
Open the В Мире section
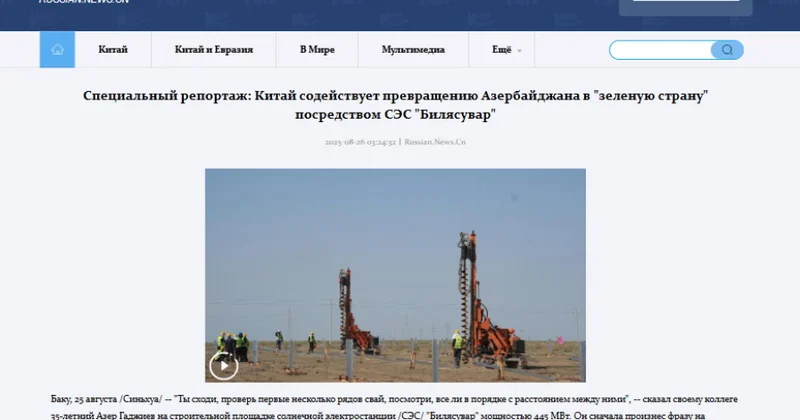317,50
